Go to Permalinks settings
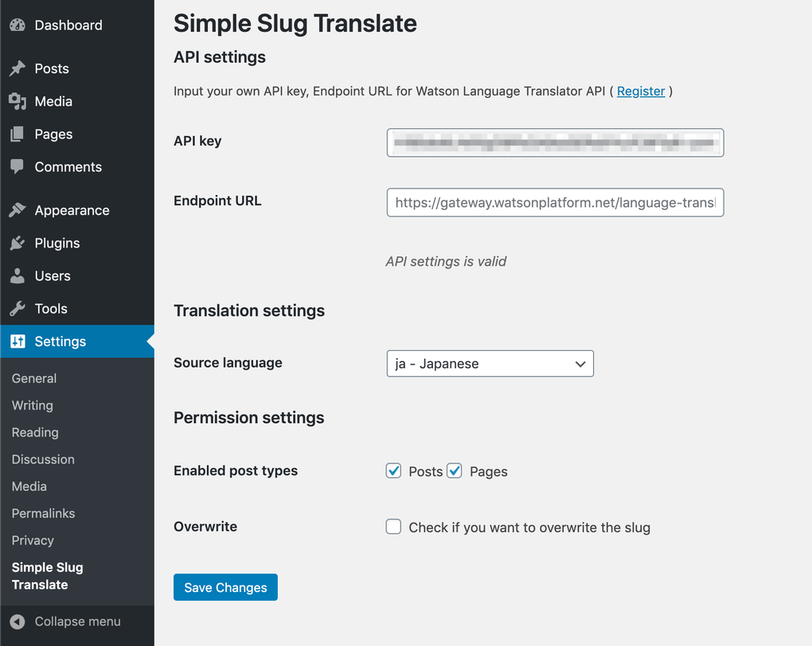Screen dimensions: 812x646 tap(43, 513)
